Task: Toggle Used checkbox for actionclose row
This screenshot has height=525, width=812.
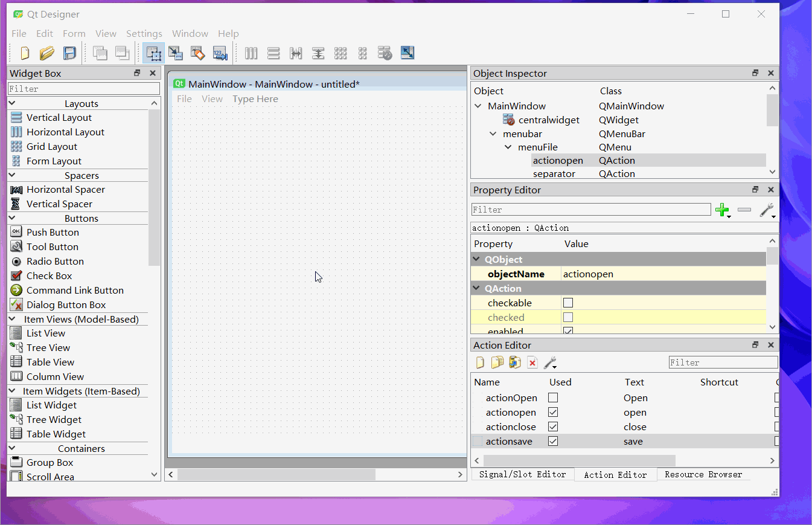Action: tap(553, 427)
